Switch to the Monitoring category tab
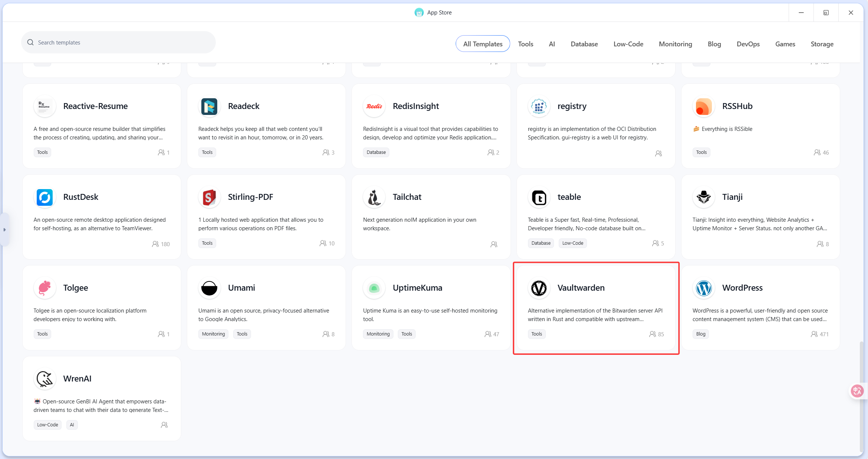Image resolution: width=868 pixels, height=459 pixels. (675, 44)
